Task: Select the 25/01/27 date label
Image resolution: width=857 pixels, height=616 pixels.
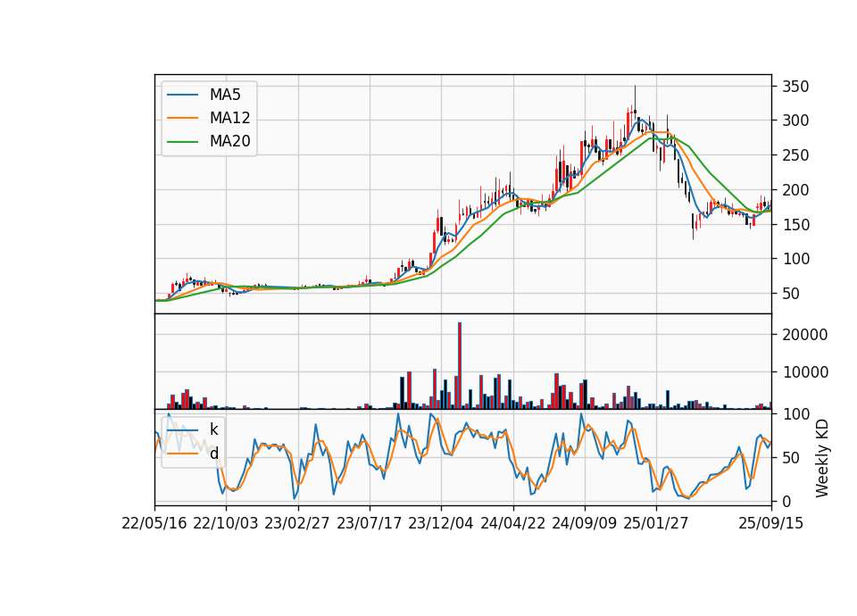Action: coord(656,523)
